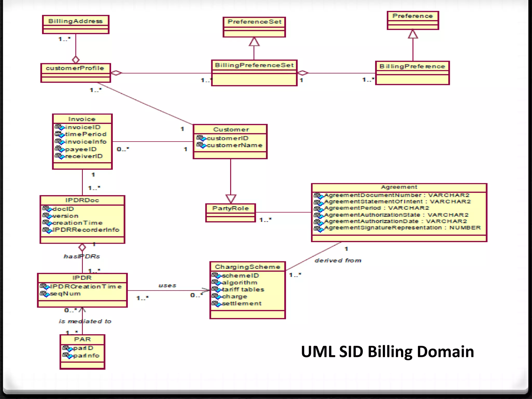Select the PreferenceSet class title
Screen dimensions: 532x399
(255, 22)
